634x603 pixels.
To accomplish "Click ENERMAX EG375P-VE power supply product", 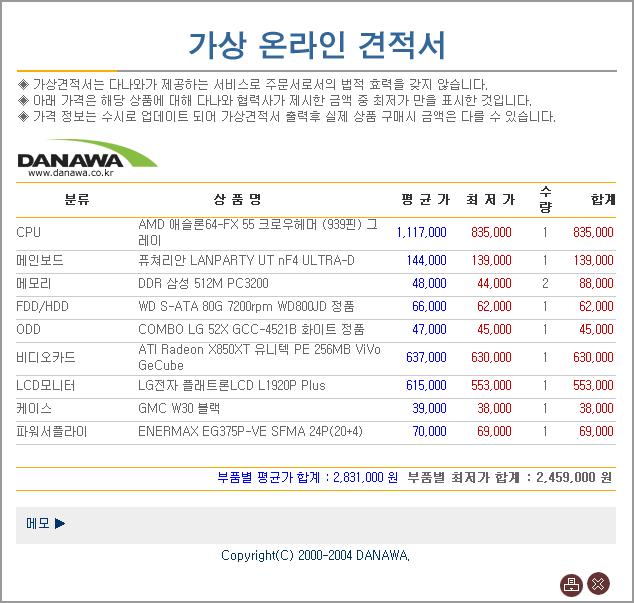I will click(250, 432).
